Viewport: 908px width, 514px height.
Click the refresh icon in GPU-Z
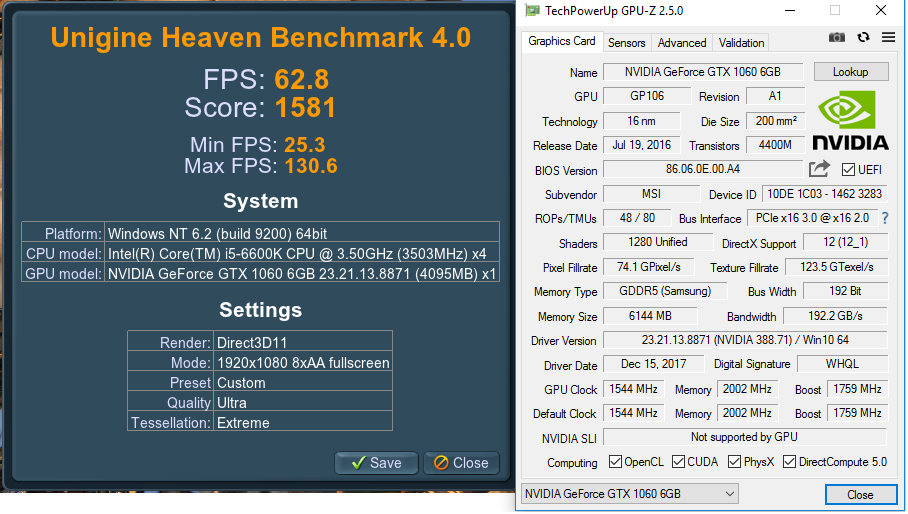[864, 38]
